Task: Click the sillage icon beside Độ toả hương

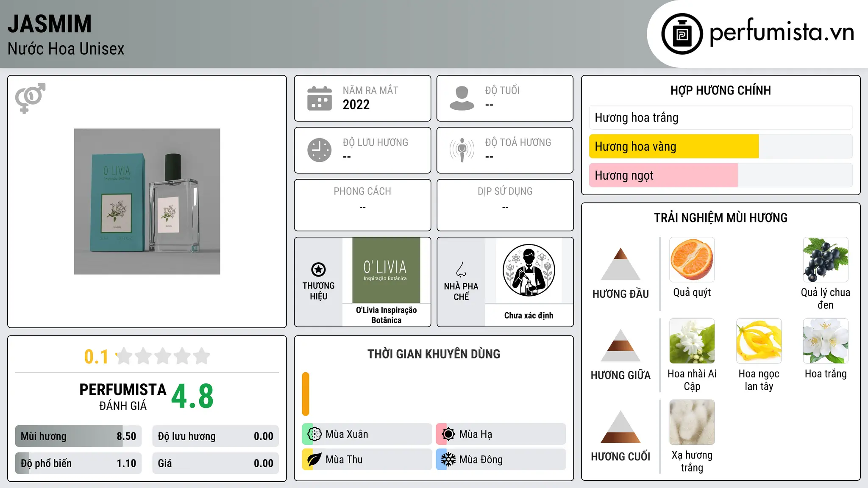Action: (x=462, y=150)
